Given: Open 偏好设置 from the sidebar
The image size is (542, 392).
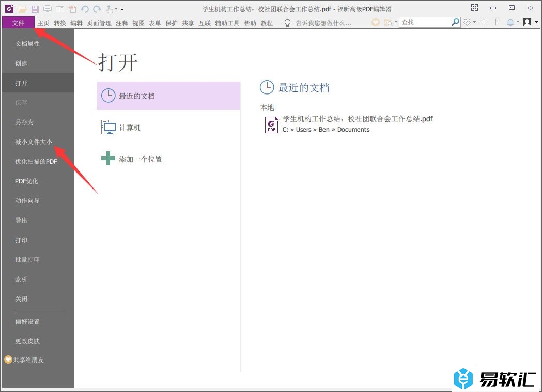Looking at the screenshot, I should (38, 322).
